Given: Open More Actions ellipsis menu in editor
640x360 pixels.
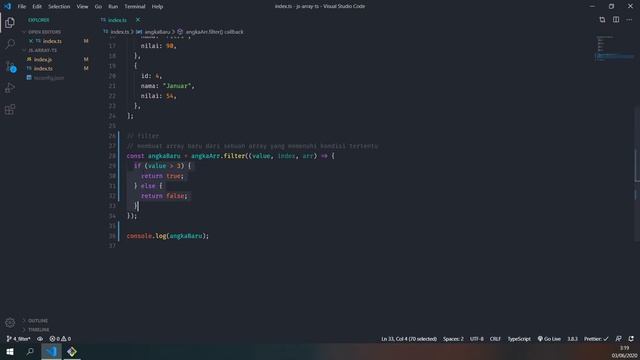Looking at the screenshot, I should (629, 20).
